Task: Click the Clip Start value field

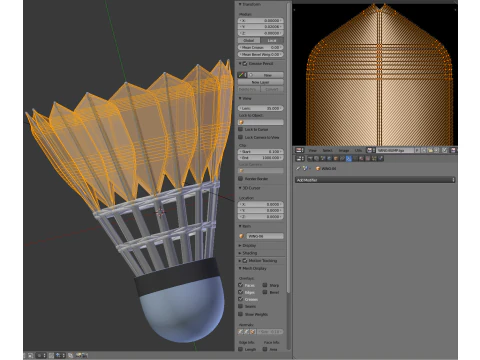Action: click(261, 151)
